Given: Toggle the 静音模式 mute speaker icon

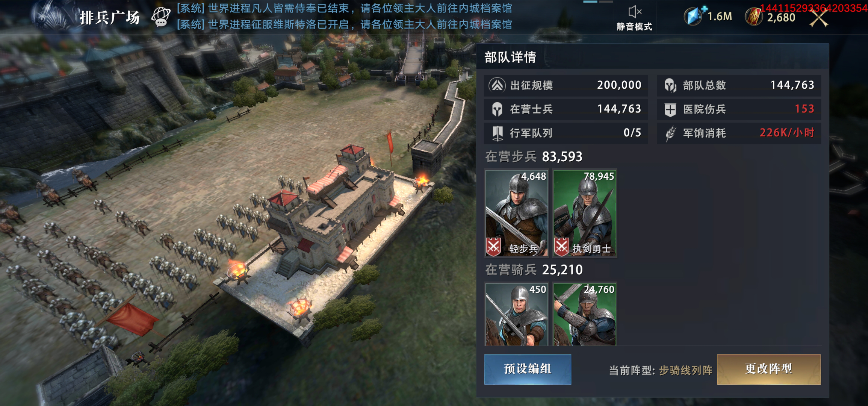Looking at the screenshot, I should [x=634, y=12].
